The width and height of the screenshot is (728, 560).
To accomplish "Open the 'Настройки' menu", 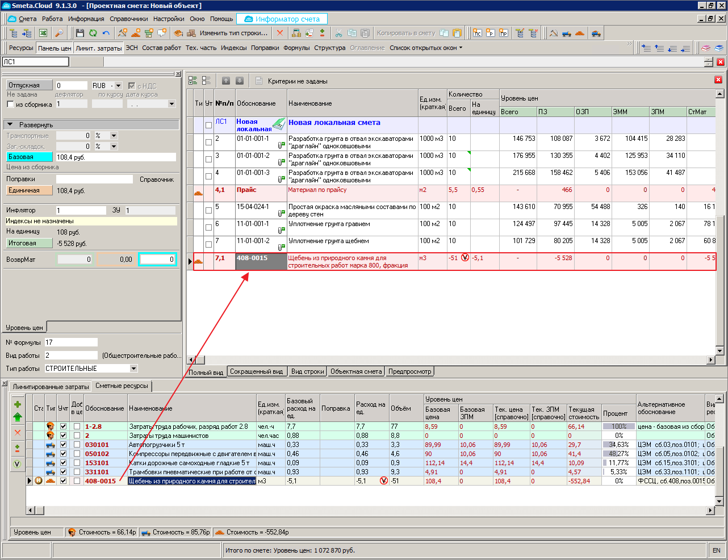I will 169,19.
